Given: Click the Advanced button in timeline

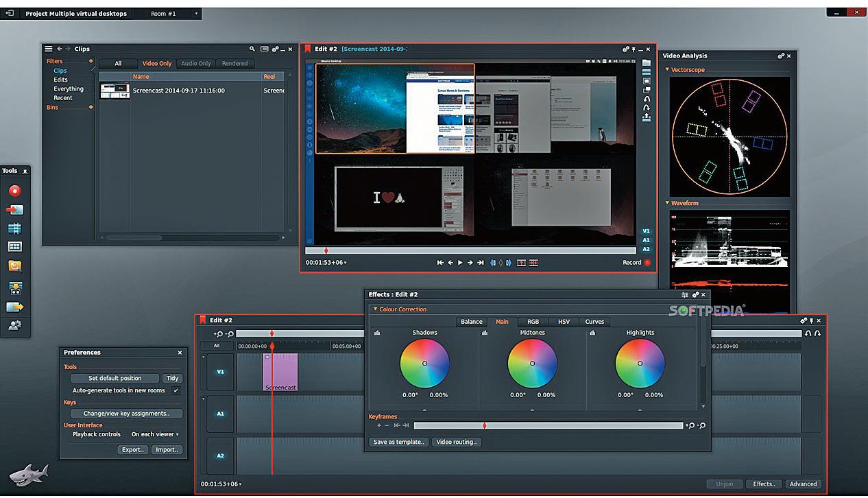Looking at the screenshot, I should [803, 484].
